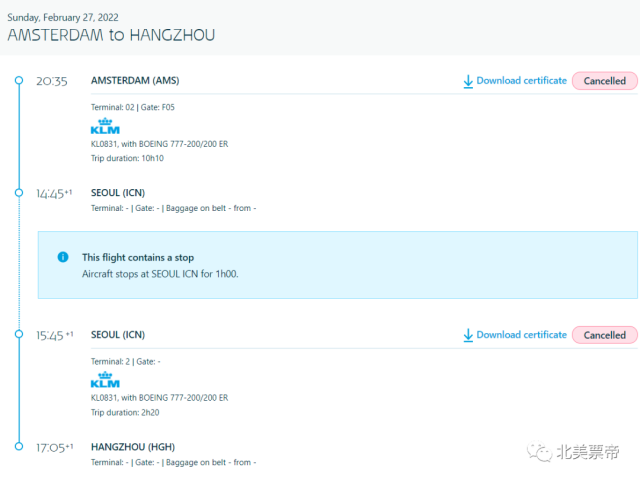Click the first Download certificate download arrow icon
The height and width of the screenshot is (480, 640).
click(467, 81)
